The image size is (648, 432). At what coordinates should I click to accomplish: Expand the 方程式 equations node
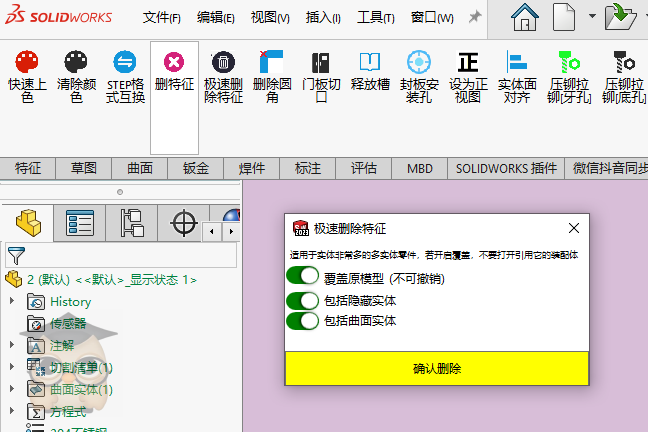coord(12,410)
